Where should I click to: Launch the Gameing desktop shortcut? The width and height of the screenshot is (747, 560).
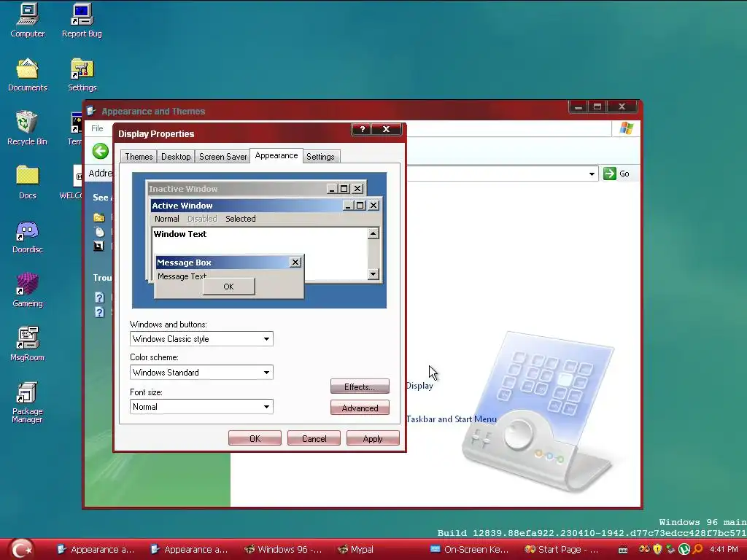(27, 290)
